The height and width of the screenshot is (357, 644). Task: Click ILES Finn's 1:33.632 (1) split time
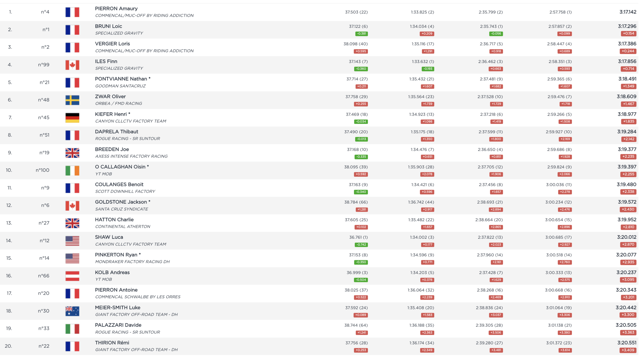click(x=423, y=61)
